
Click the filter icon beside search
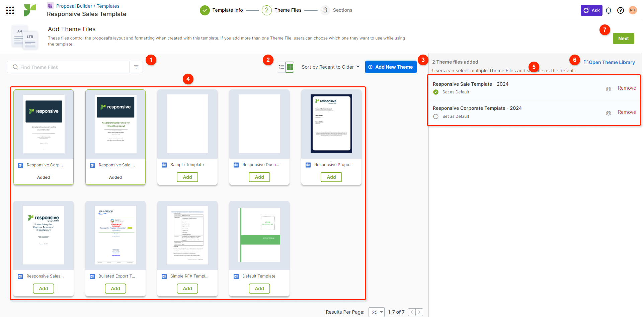[136, 67]
